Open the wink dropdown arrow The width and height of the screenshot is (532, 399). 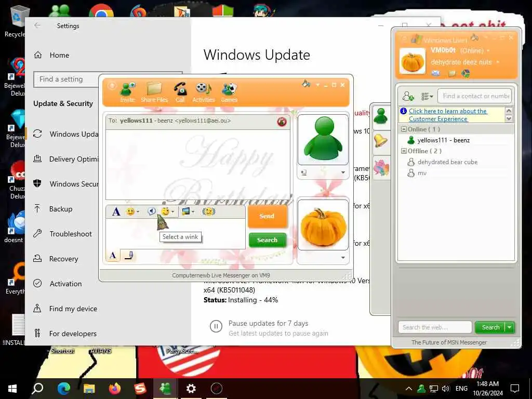coord(173,212)
